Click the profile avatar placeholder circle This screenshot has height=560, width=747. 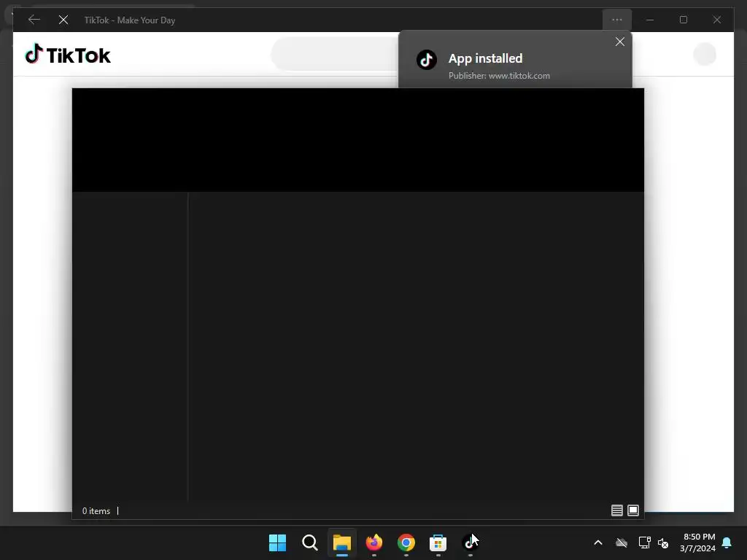point(705,54)
